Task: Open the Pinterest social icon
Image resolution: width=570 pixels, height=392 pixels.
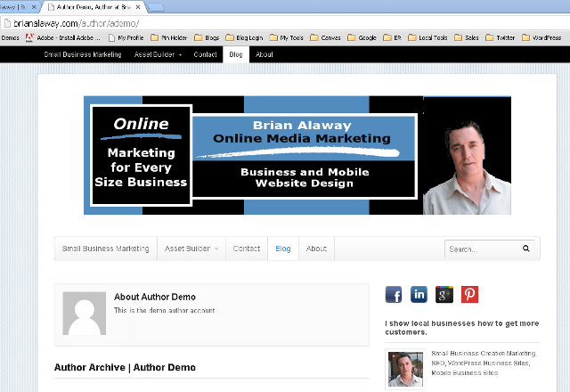Action: coord(469,295)
